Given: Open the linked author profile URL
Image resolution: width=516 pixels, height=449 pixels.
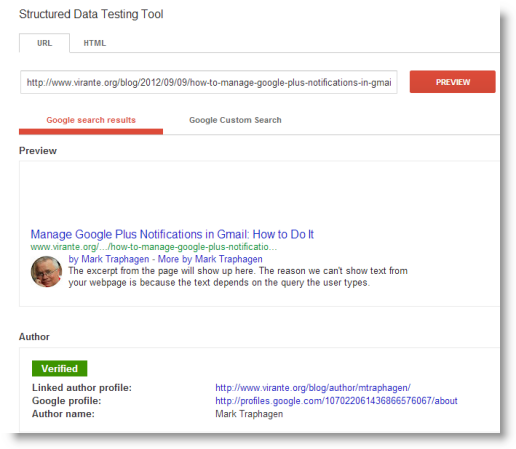Looking at the screenshot, I should (x=313, y=388).
